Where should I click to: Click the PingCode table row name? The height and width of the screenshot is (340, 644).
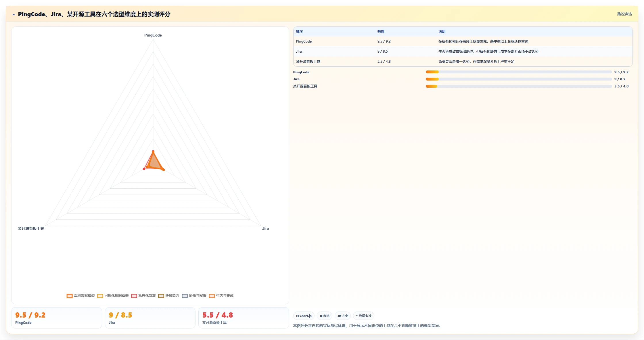304,41
